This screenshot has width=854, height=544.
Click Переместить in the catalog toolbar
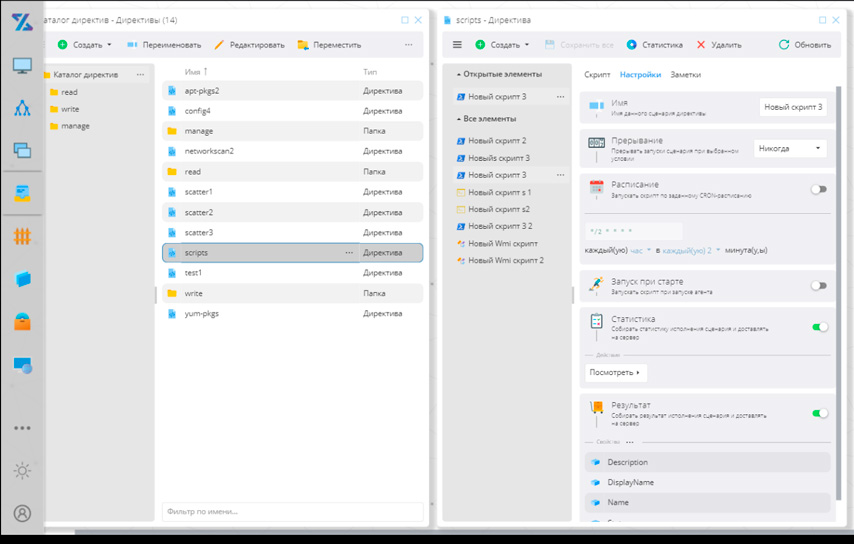click(330, 45)
